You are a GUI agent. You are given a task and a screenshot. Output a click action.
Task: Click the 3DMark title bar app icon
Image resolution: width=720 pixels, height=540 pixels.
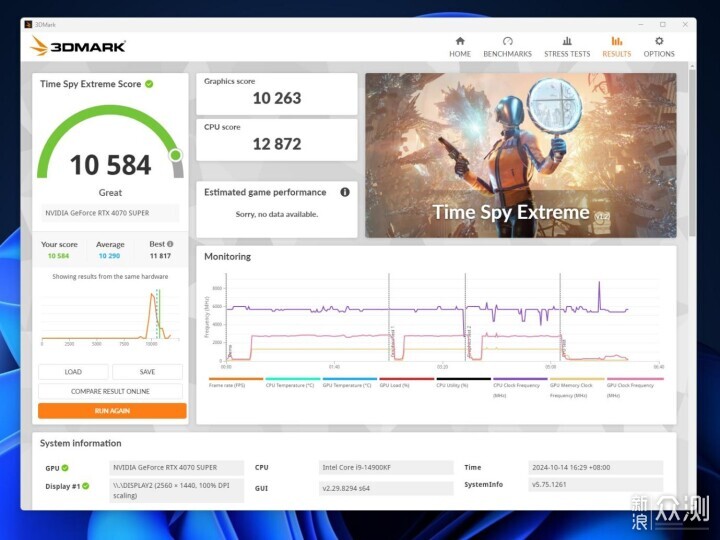click(x=28, y=24)
